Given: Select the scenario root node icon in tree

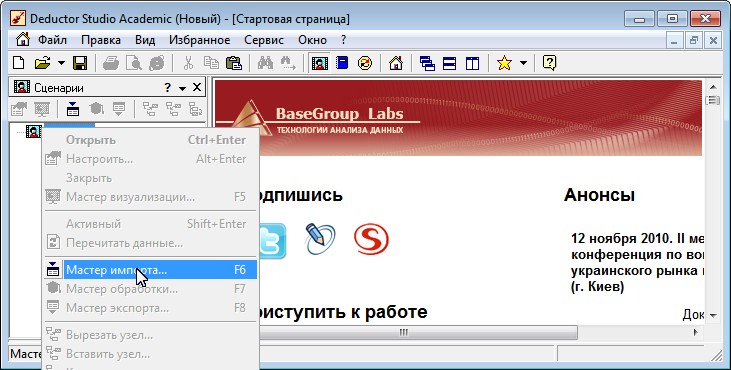Looking at the screenshot, I should tap(34, 132).
